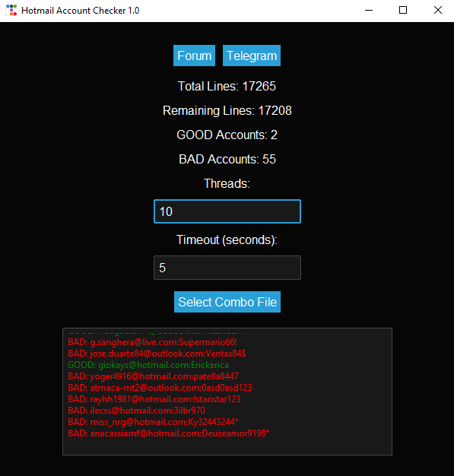Click the Select Combo File button

[227, 302]
